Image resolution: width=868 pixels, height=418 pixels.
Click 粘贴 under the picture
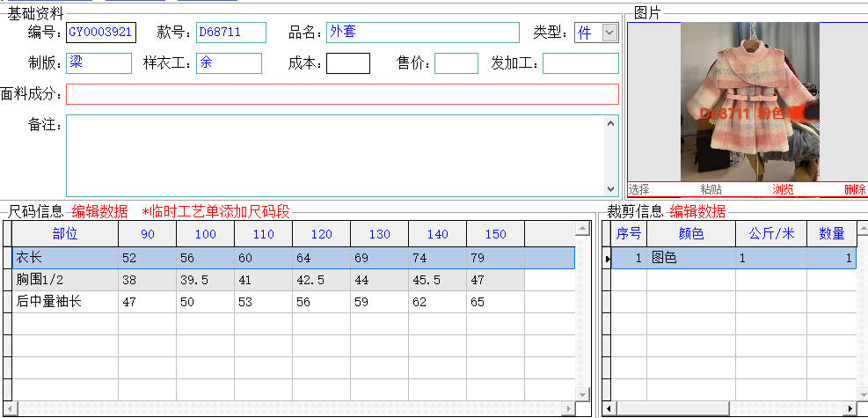point(711,189)
